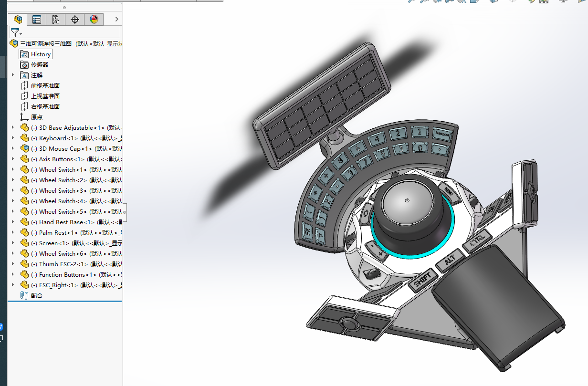The height and width of the screenshot is (386, 588).
Task: Click the CTRL key on the 3D model
Action: (x=478, y=240)
